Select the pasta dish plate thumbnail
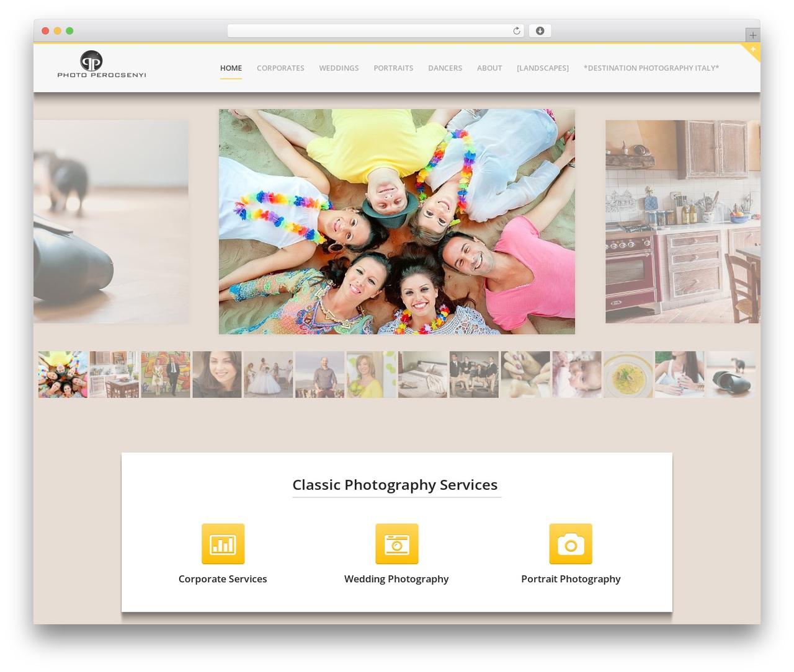This screenshot has width=794, height=672. (628, 374)
